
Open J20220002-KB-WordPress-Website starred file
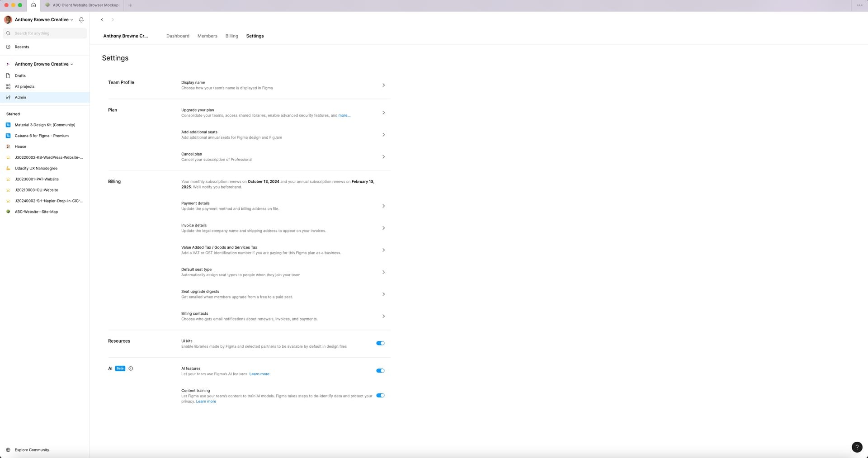[45, 157]
